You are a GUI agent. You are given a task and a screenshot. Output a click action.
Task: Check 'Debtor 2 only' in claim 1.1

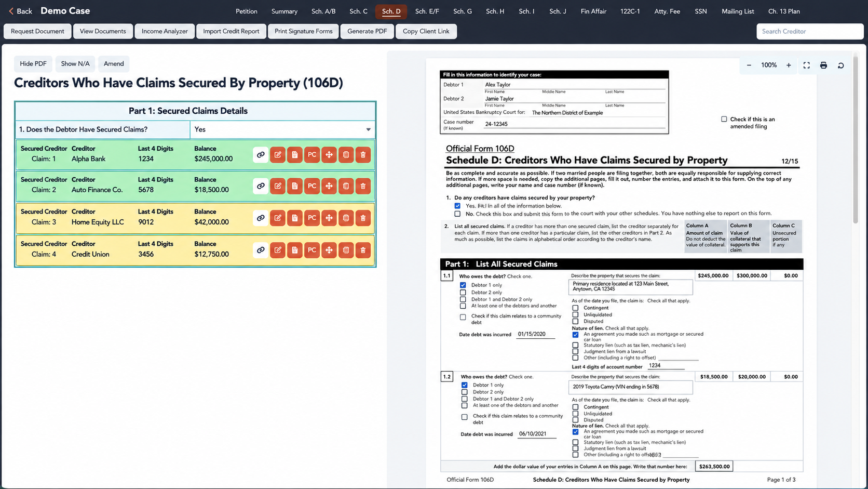click(463, 293)
